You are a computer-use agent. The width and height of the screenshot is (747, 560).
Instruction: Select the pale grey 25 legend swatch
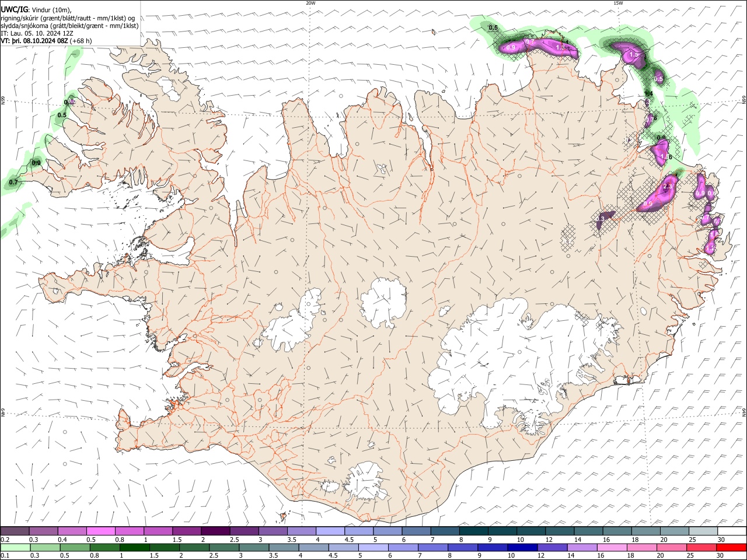tap(702, 531)
